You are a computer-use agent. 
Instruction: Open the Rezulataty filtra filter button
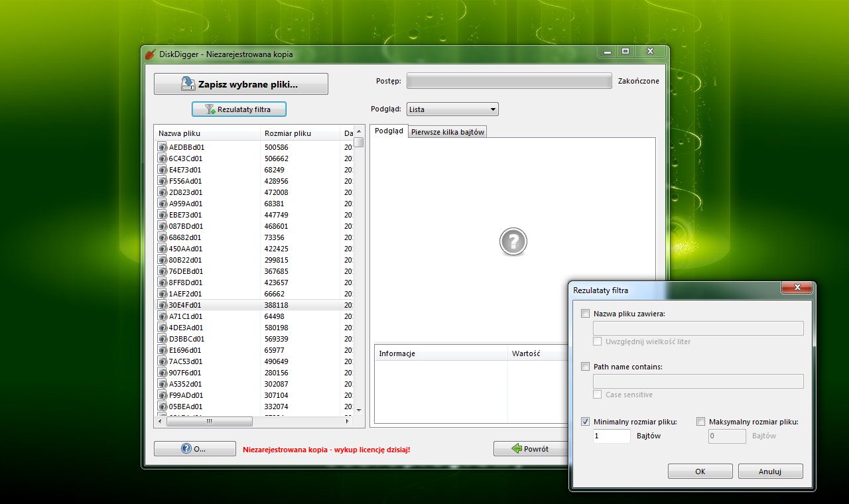click(239, 109)
